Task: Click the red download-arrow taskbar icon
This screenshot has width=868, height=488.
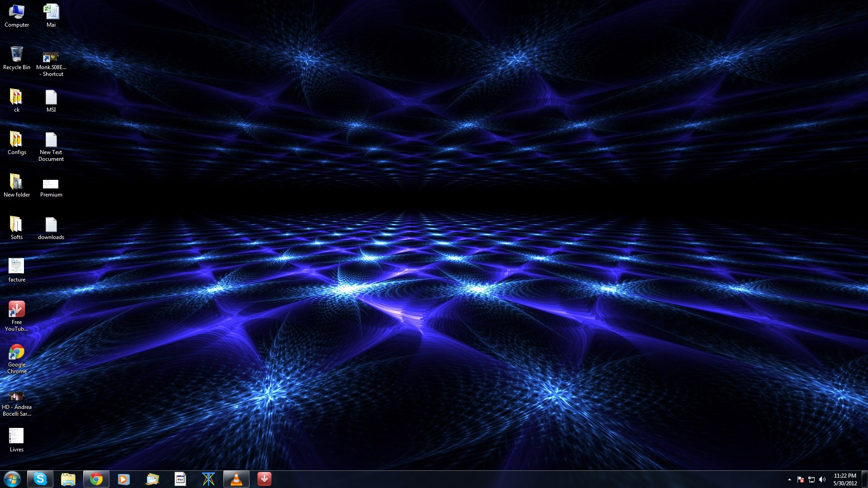Action: (x=264, y=479)
